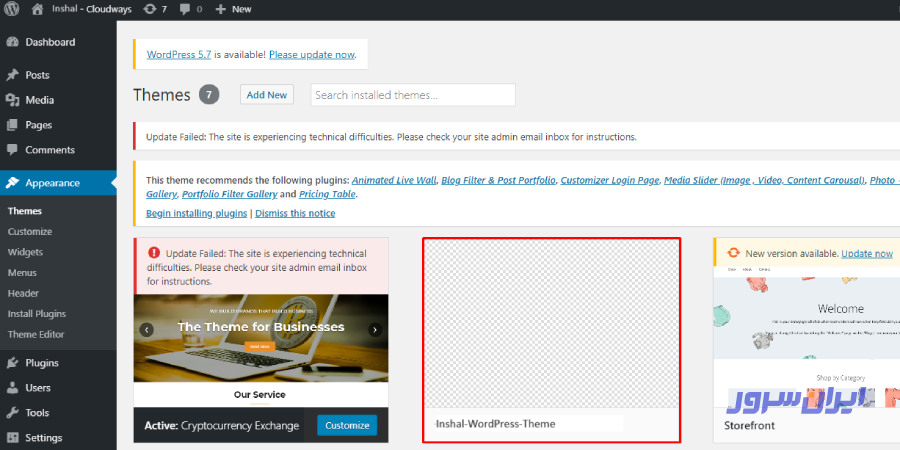Image resolution: width=900 pixels, height=450 pixels.
Task: Click 'Begin installing plugins' link
Action: 196,213
